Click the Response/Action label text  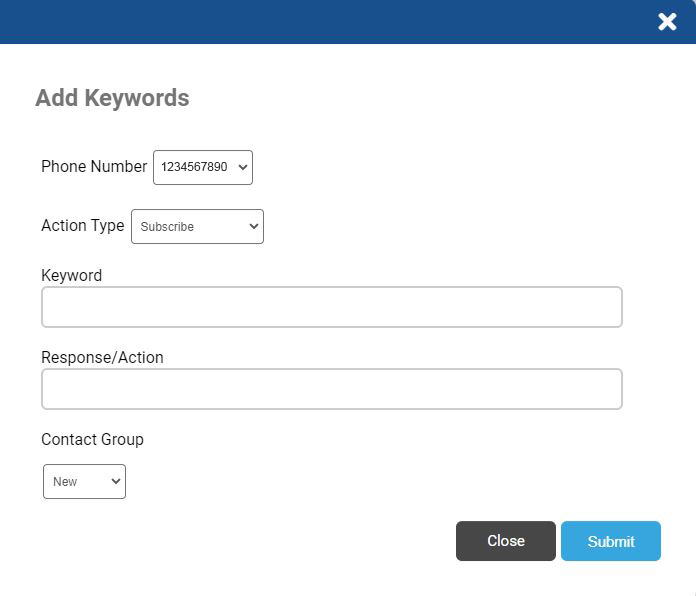click(x=103, y=357)
